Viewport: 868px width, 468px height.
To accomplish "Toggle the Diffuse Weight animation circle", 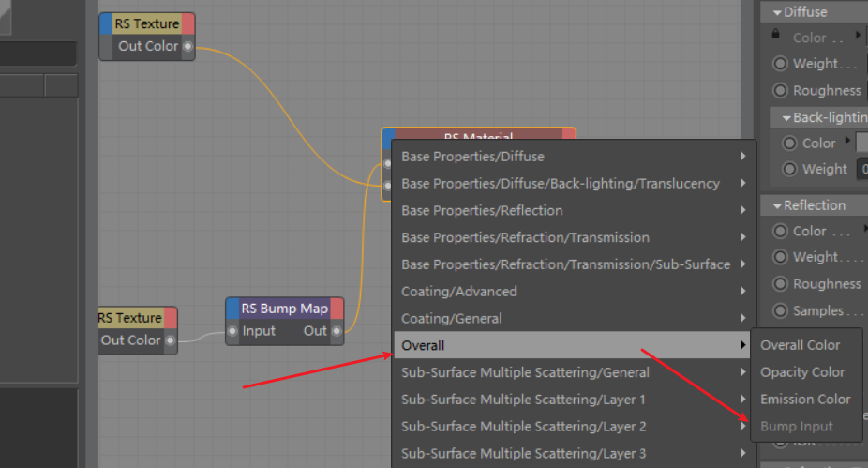I will point(780,64).
